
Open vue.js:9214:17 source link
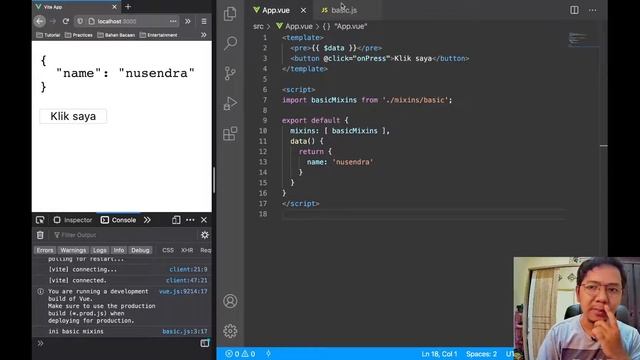click(x=183, y=291)
